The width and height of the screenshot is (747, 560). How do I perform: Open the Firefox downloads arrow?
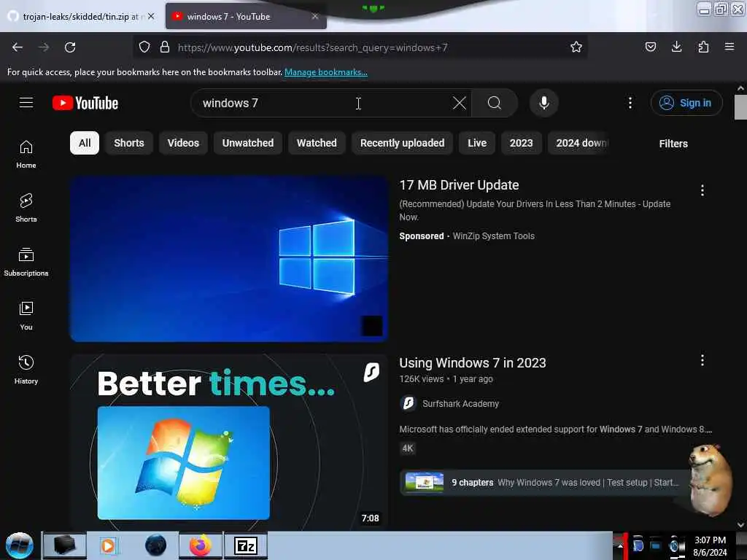(x=676, y=47)
